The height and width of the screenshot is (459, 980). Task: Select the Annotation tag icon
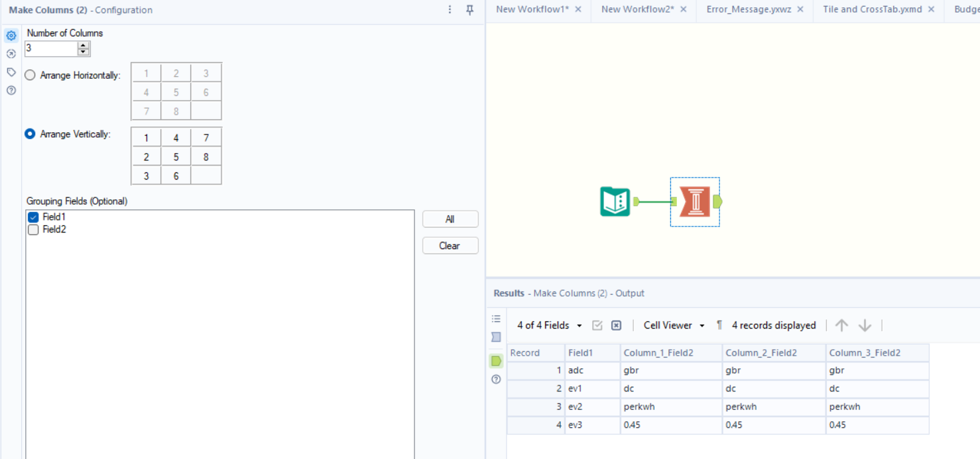click(x=10, y=72)
